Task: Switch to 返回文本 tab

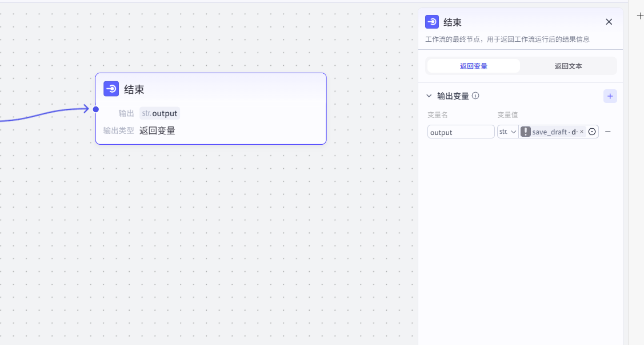Action: pos(568,66)
